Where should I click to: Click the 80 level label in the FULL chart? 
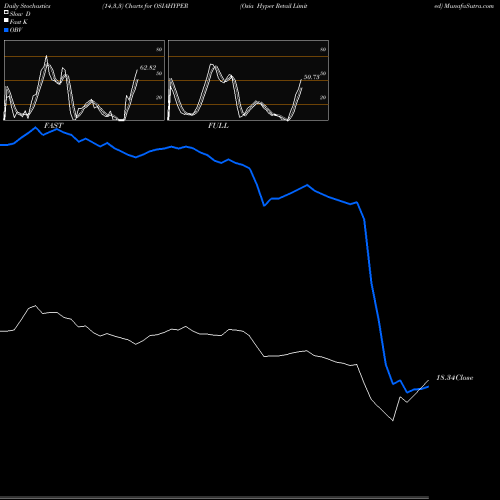pos(323,49)
